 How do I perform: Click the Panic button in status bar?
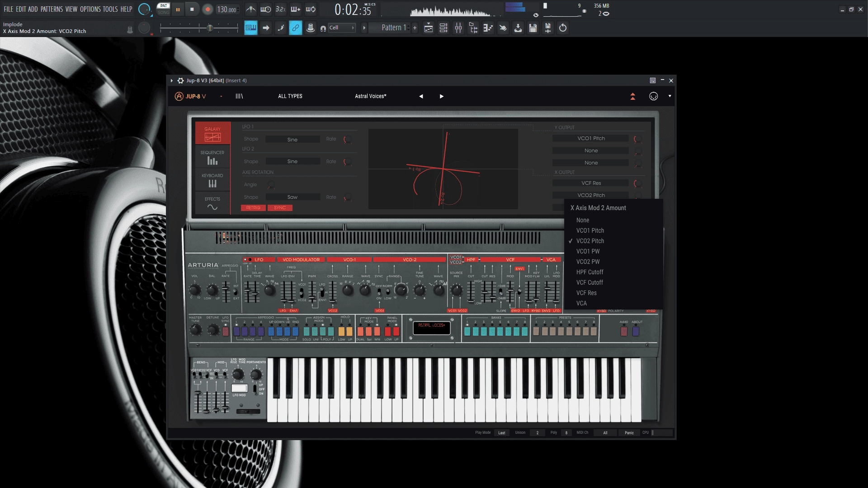click(x=629, y=433)
